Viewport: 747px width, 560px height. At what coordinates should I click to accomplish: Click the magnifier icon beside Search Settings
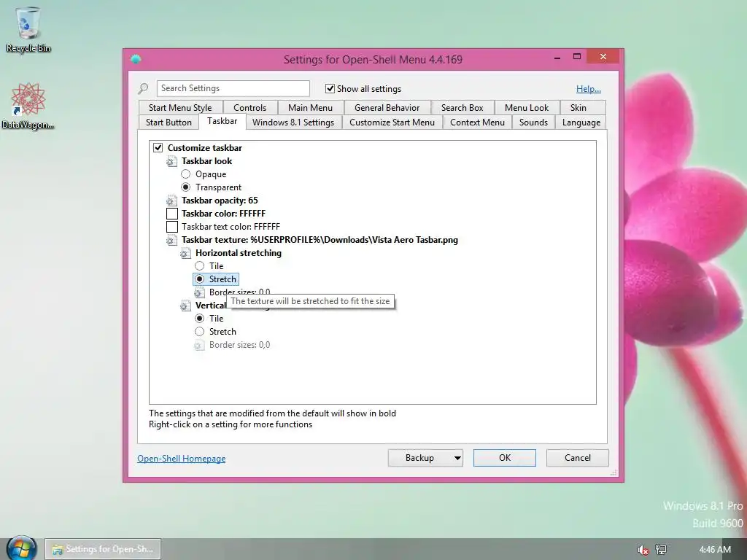click(x=143, y=88)
